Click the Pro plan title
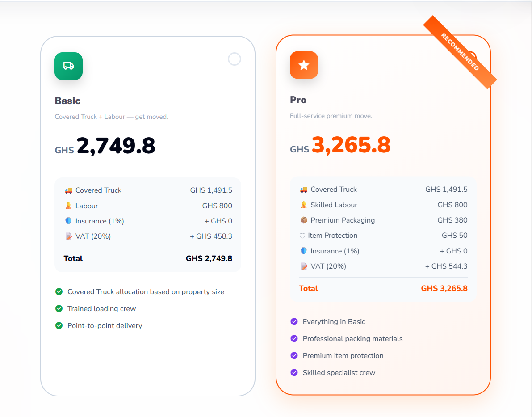This screenshot has height=417, width=532. tap(298, 100)
